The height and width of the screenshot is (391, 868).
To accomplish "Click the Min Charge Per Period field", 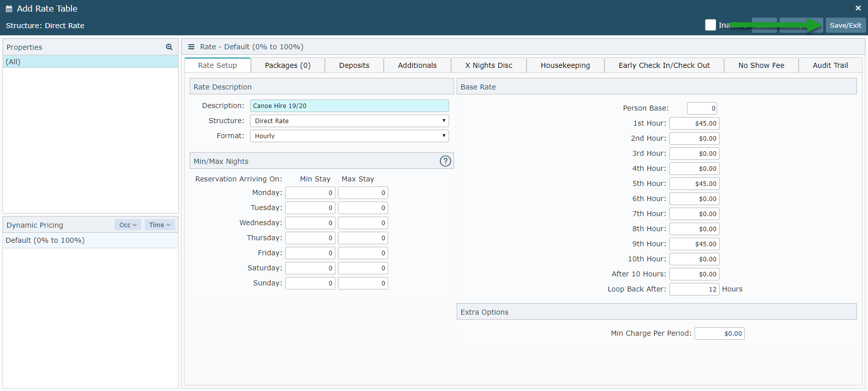I will click(x=719, y=334).
